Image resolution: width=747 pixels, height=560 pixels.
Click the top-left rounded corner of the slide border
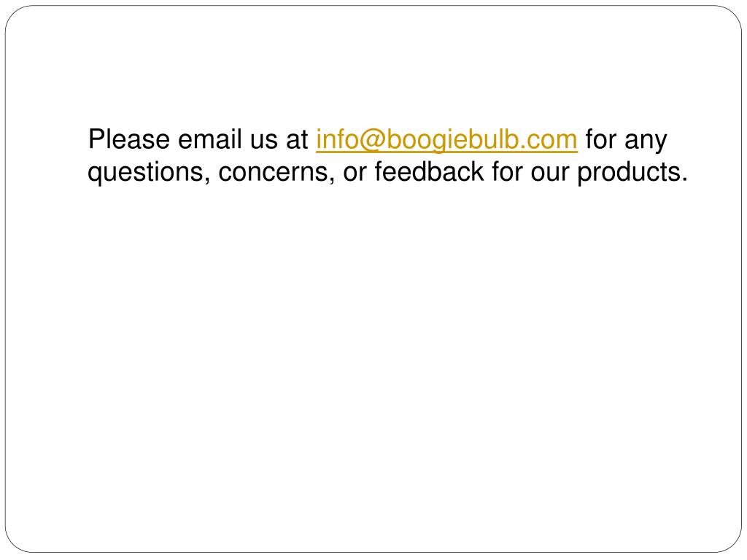point(15,15)
